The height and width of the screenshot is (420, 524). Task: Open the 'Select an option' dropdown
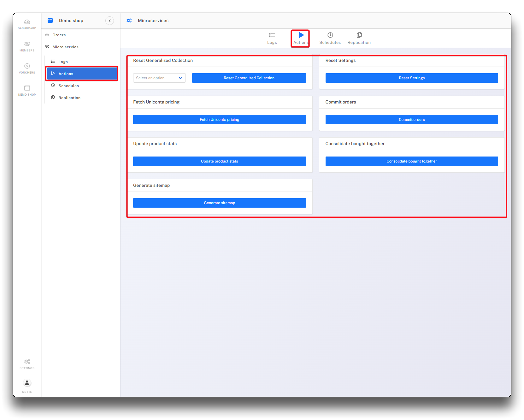(x=159, y=78)
